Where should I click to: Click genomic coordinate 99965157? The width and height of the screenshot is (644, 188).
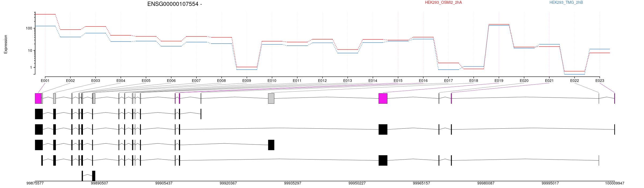(422, 183)
